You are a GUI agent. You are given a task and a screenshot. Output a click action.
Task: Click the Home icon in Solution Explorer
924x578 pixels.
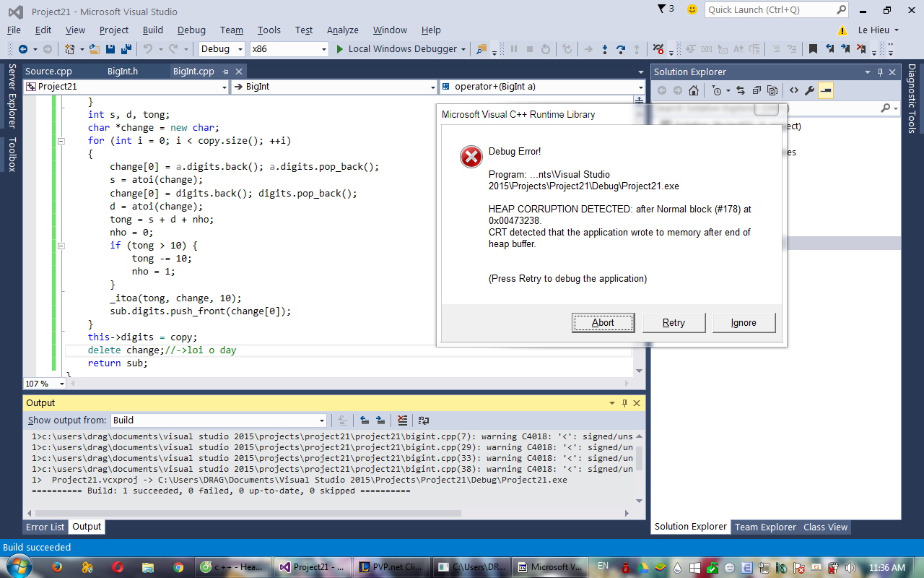click(693, 90)
